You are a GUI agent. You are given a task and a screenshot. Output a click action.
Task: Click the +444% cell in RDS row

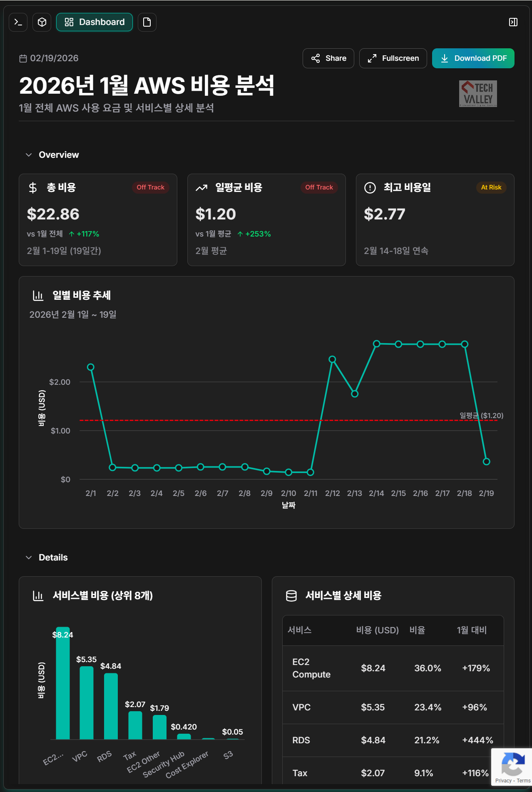pyautogui.click(x=477, y=740)
